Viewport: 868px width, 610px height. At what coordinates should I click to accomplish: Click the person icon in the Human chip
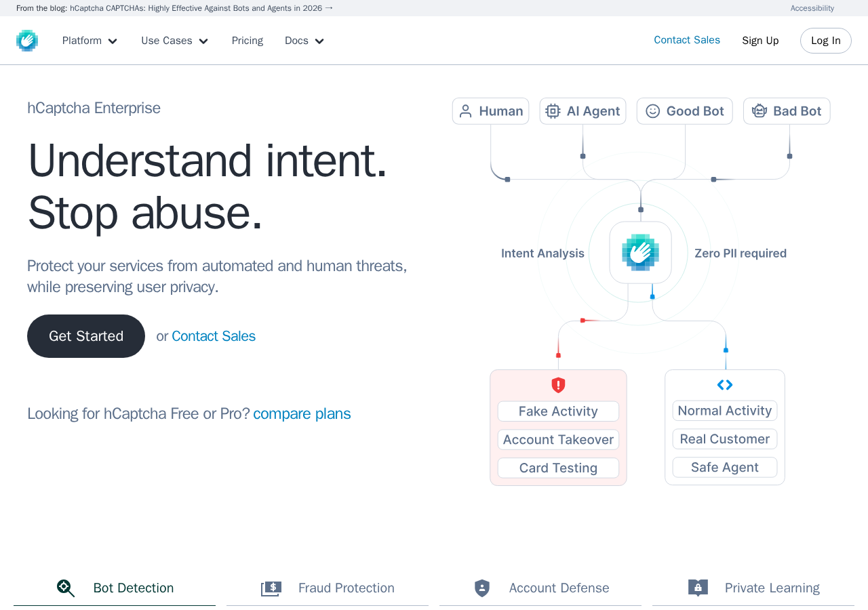[465, 111]
